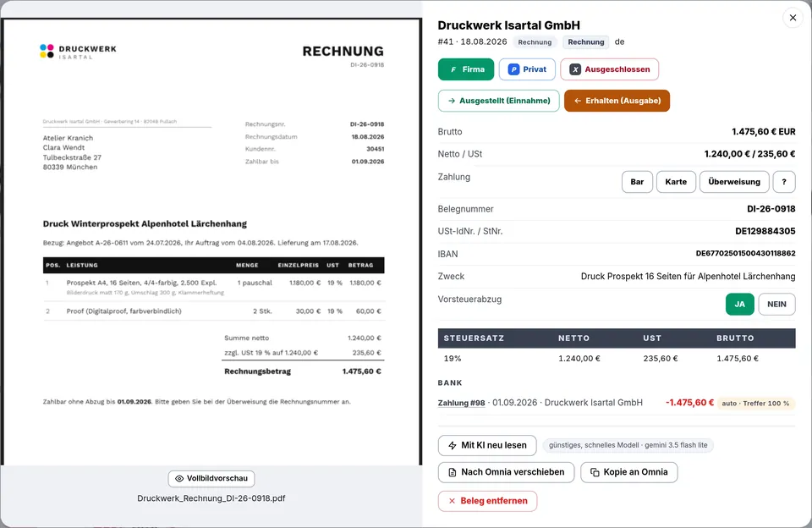Click the document icon of Nach Omnia verschieben
Viewport: 812px width, 528px height.
point(452,472)
